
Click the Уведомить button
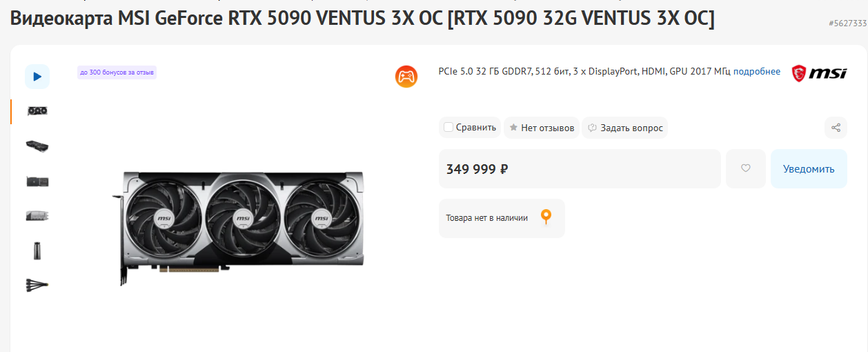coord(809,168)
